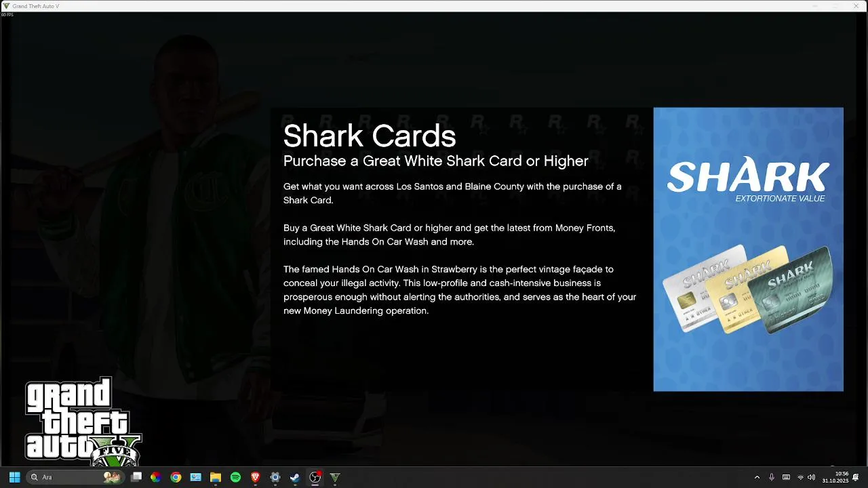Viewport: 868px width, 488px height.
Task: Click the microphone tray icon
Action: click(x=772, y=477)
